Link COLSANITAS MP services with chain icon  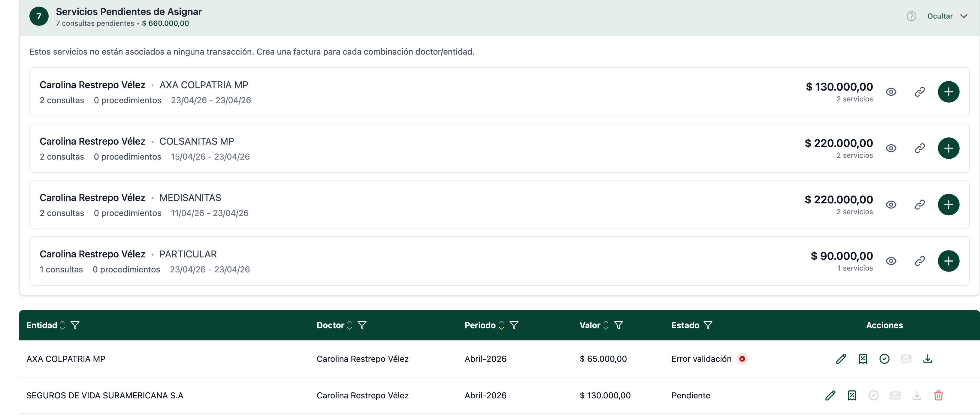click(920, 148)
